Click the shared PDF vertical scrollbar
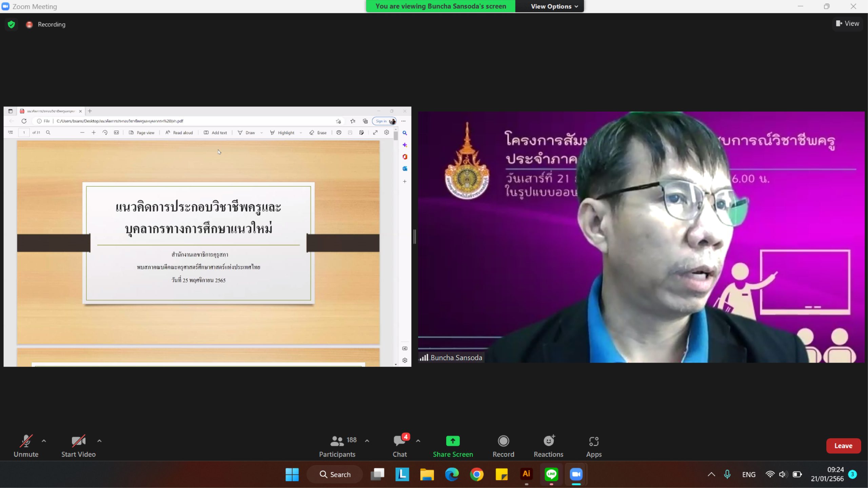Image resolution: width=868 pixels, height=488 pixels. pos(396,247)
